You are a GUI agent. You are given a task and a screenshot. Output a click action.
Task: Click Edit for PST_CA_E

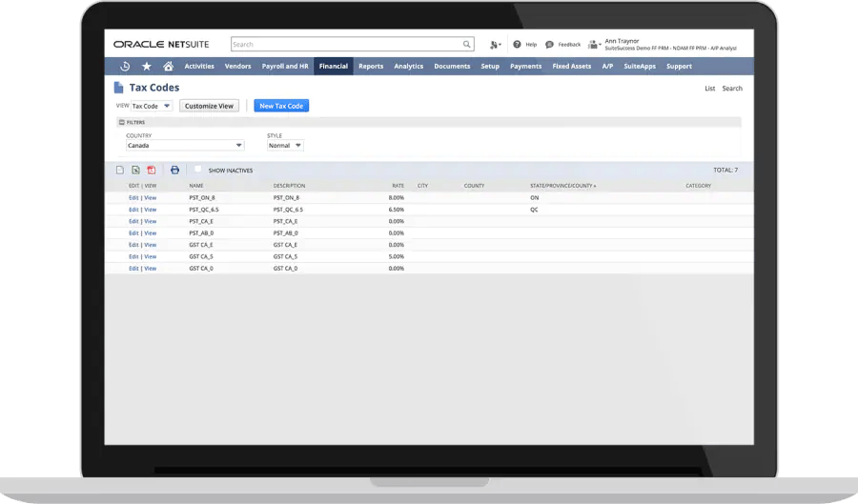click(x=133, y=221)
